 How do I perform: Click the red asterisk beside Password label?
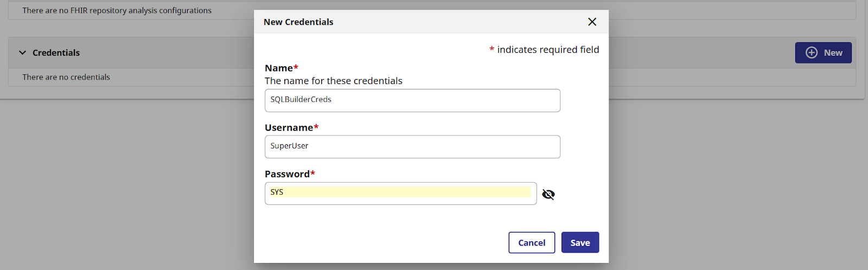click(312, 173)
